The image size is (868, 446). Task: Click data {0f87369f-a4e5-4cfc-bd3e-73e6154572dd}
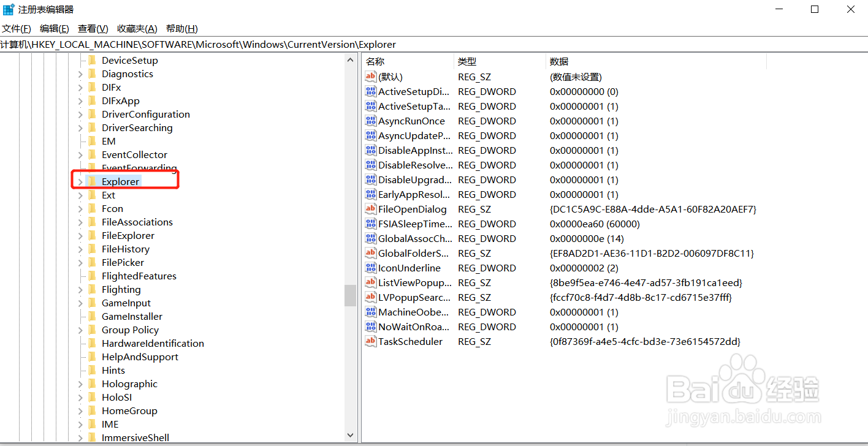pos(645,341)
